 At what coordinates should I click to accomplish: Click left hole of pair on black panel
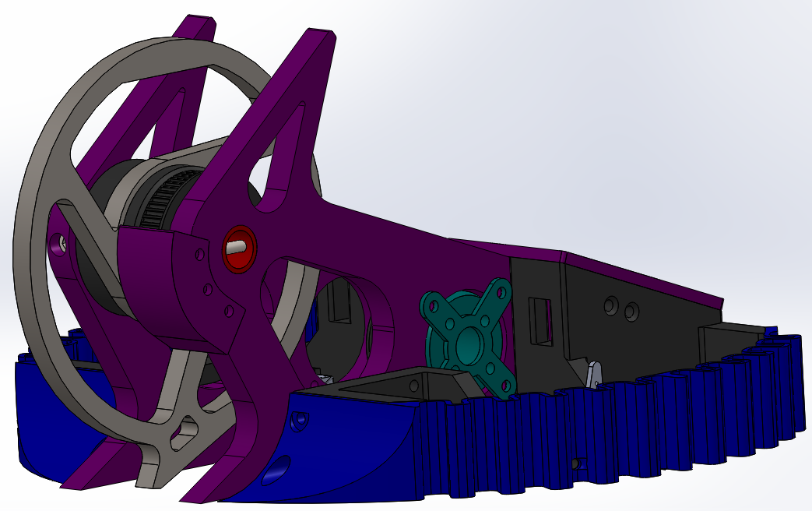point(611,307)
